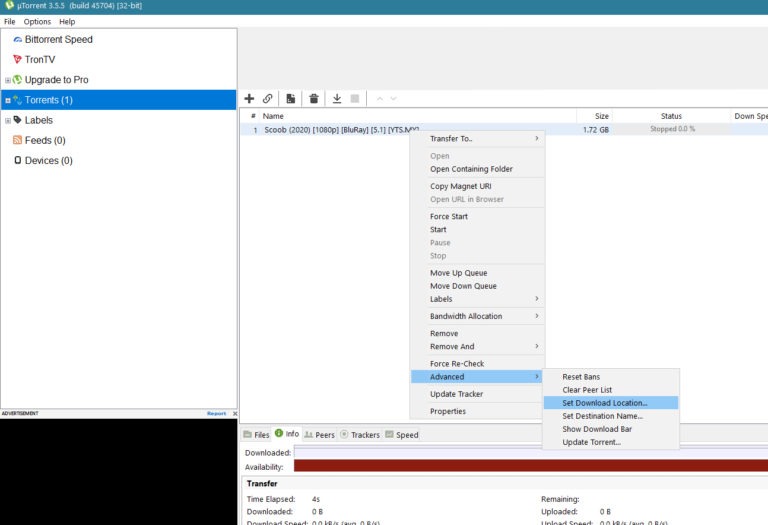
Task: Click the 1.72 GB size cell
Action: [x=596, y=130]
